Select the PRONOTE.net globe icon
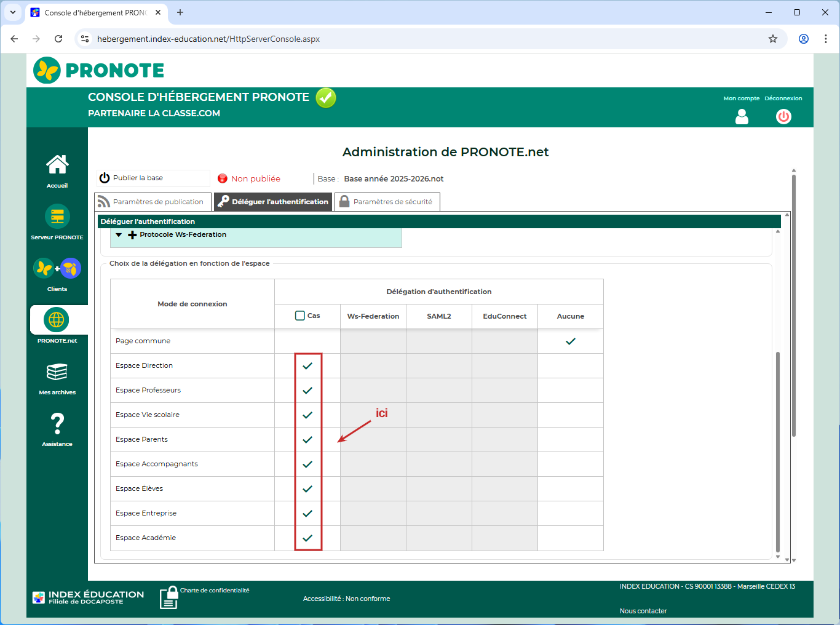840x625 pixels. click(57, 320)
